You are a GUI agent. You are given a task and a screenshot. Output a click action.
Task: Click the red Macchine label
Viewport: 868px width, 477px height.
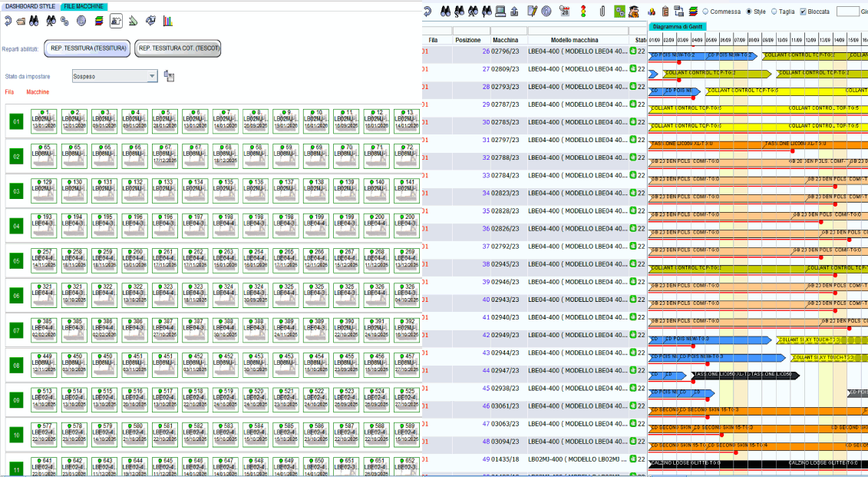(38, 92)
